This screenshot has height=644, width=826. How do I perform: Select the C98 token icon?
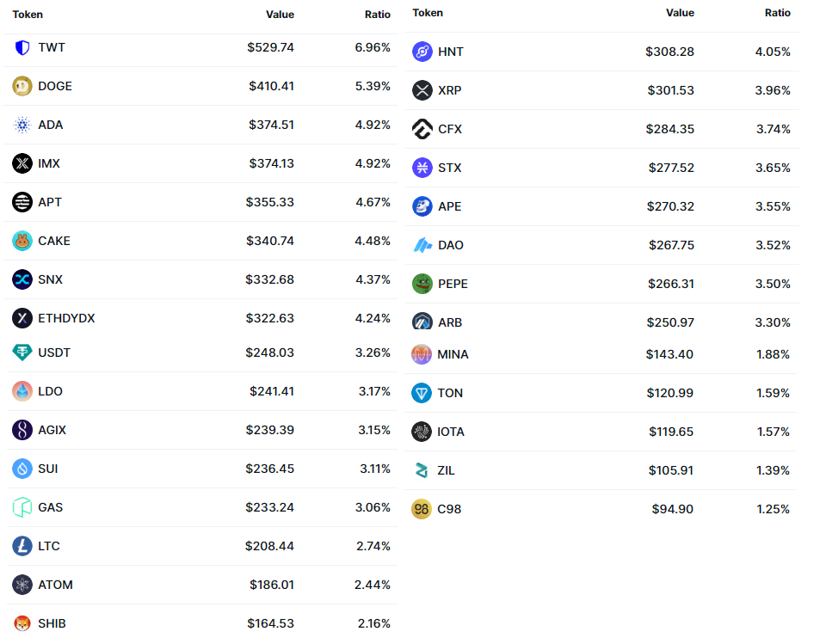[422, 509]
